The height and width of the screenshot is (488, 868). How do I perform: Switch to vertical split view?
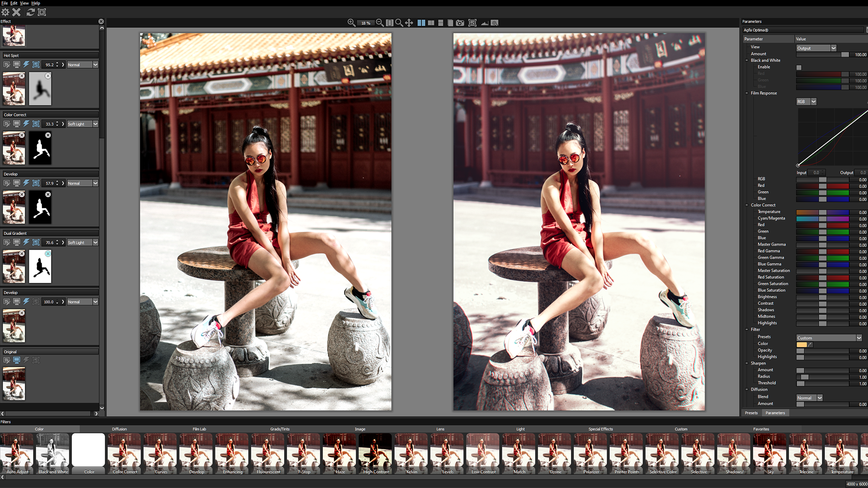click(431, 23)
